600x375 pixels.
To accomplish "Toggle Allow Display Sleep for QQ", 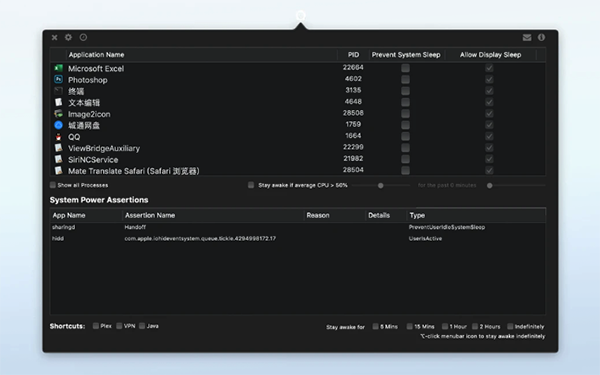I will point(489,136).
